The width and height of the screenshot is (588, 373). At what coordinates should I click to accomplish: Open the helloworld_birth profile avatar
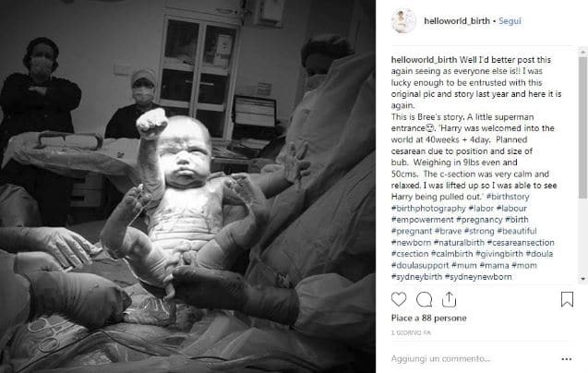point(404,20)
